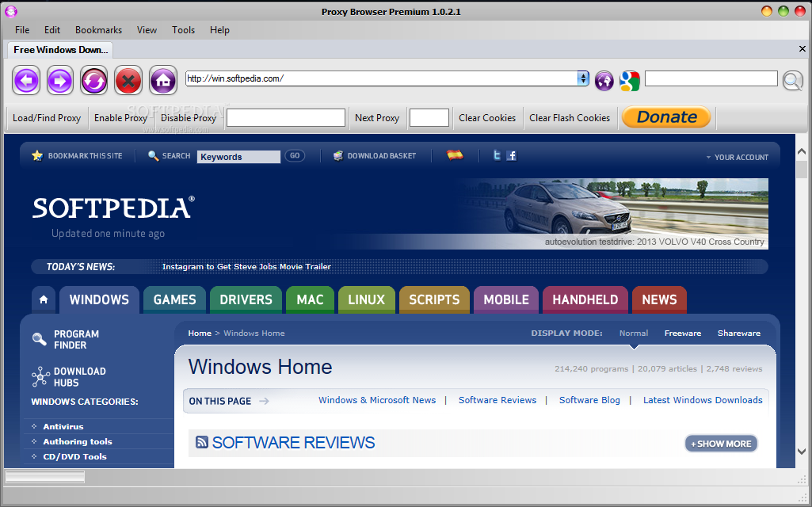This screenshot has height=507, width=812.
Task: Click the proxy address input field
Action: [x=286, y=117]
